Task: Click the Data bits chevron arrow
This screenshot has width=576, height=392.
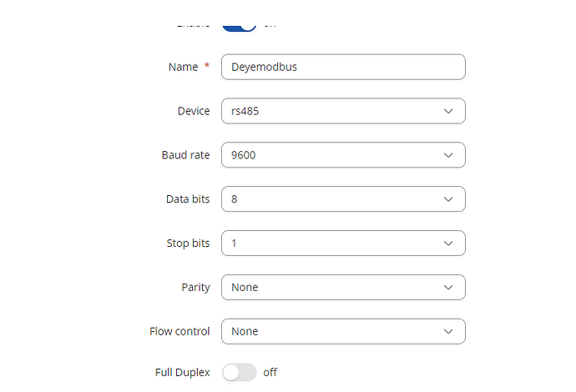Action: point(448,199)
